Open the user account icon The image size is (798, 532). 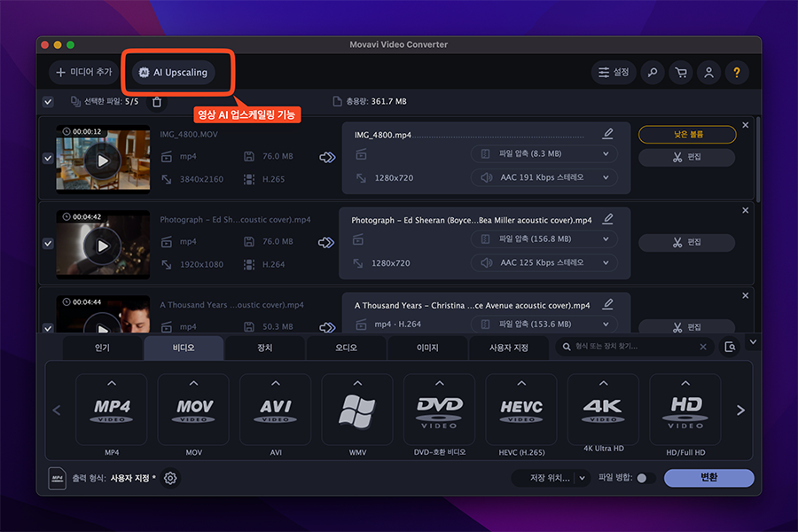point(709,73)
